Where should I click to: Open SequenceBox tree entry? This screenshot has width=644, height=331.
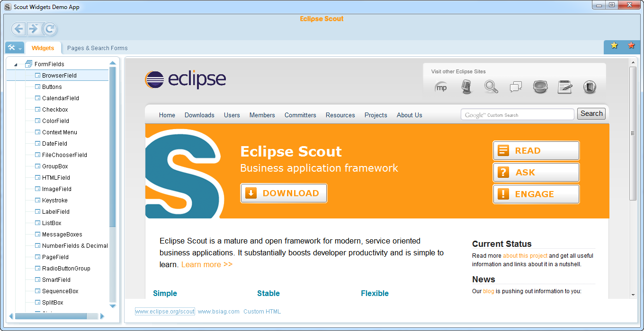tap(60, 291)
